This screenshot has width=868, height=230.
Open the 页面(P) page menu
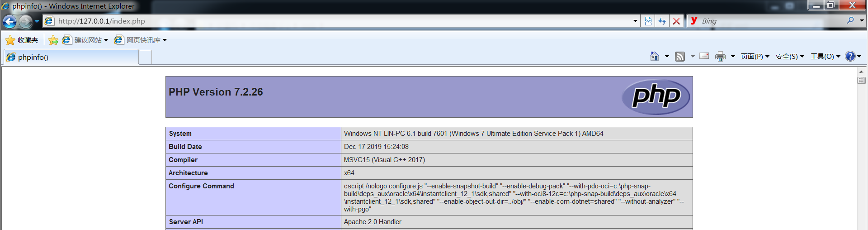pyautogui.click(x=755, y=57)
